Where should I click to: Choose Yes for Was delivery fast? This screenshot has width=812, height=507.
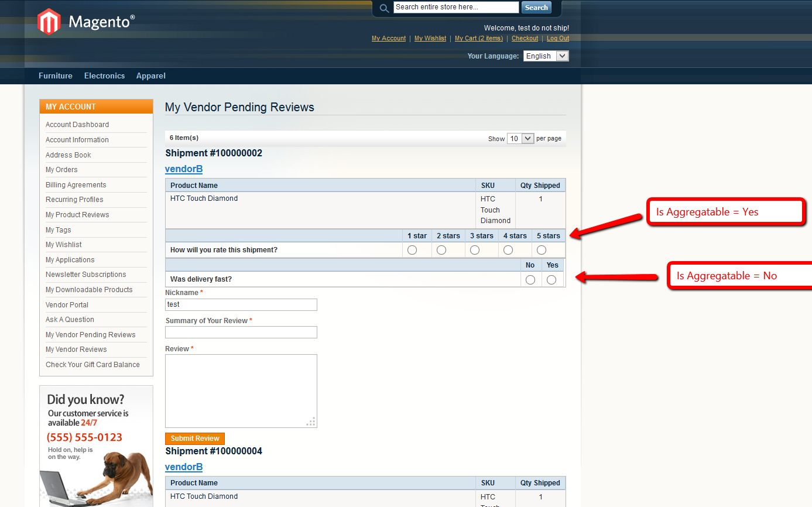(551, 280)
